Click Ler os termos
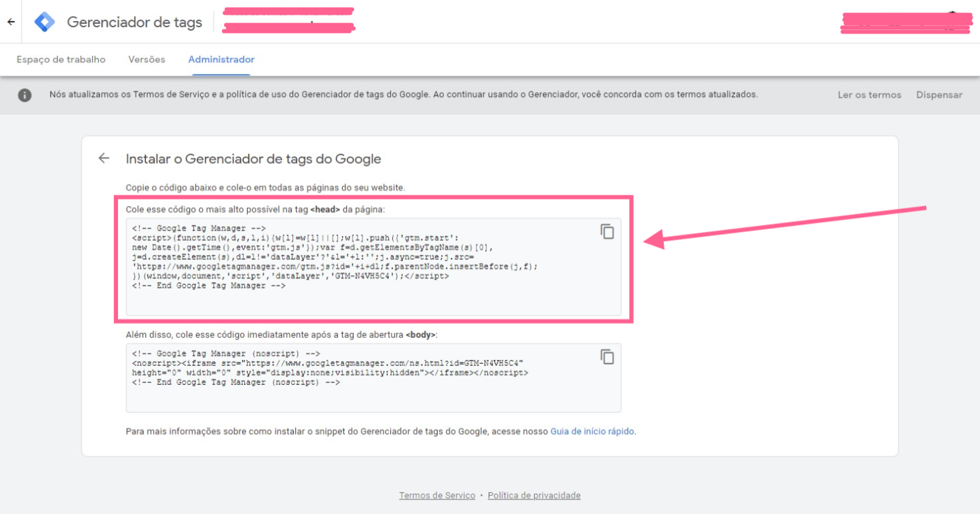 click(x=869, y=95)
